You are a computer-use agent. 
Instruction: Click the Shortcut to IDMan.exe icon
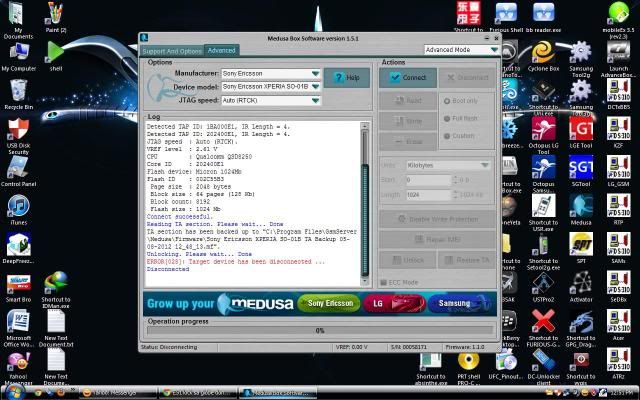[56, 290]
